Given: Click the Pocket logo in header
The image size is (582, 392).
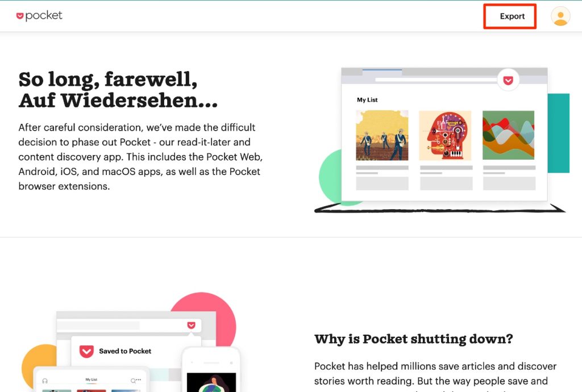Looking at the screenshot, I should pyautogui.click(x=39, y=15).
